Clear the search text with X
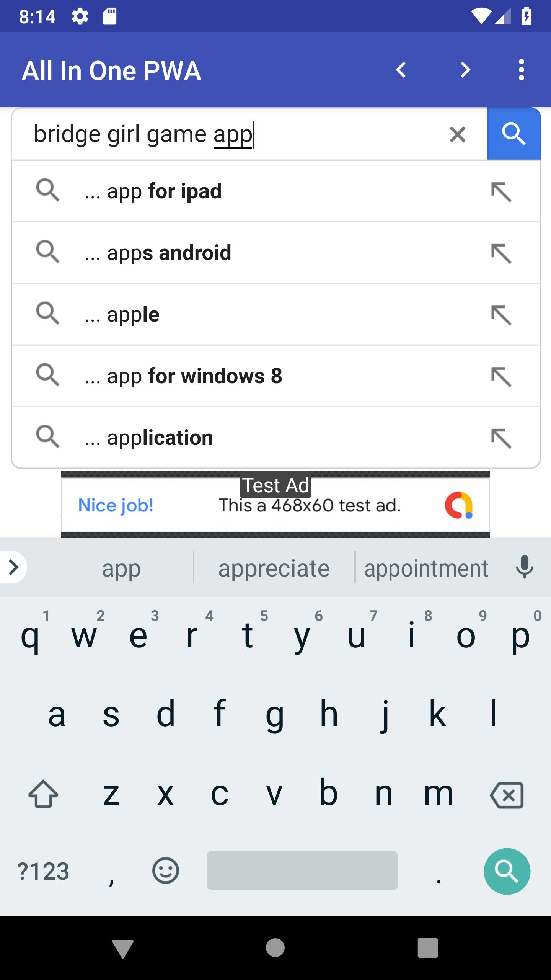Screen dimensions: 551x980 [457, 134]
